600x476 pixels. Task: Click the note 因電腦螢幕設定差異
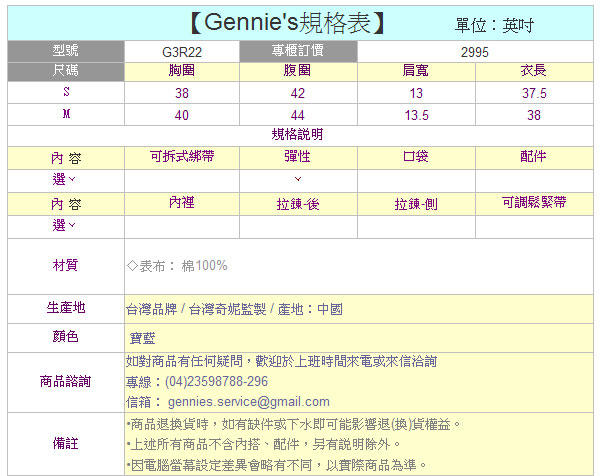pos(277,465)
